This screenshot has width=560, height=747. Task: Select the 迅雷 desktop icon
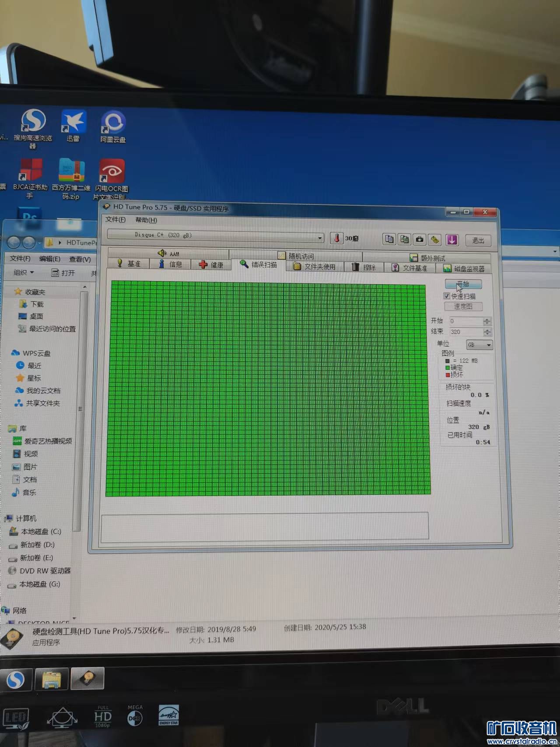pos(73,126)
